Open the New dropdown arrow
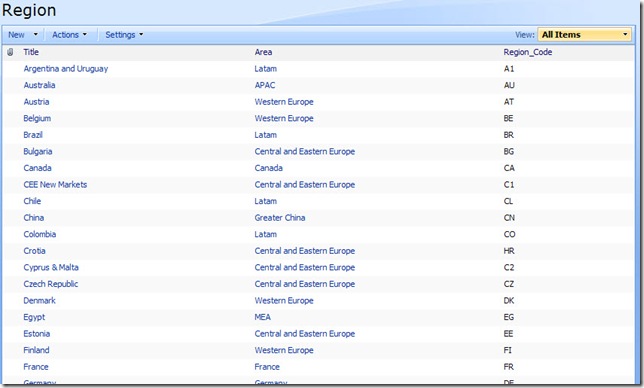644x388 pixels. 35,34
